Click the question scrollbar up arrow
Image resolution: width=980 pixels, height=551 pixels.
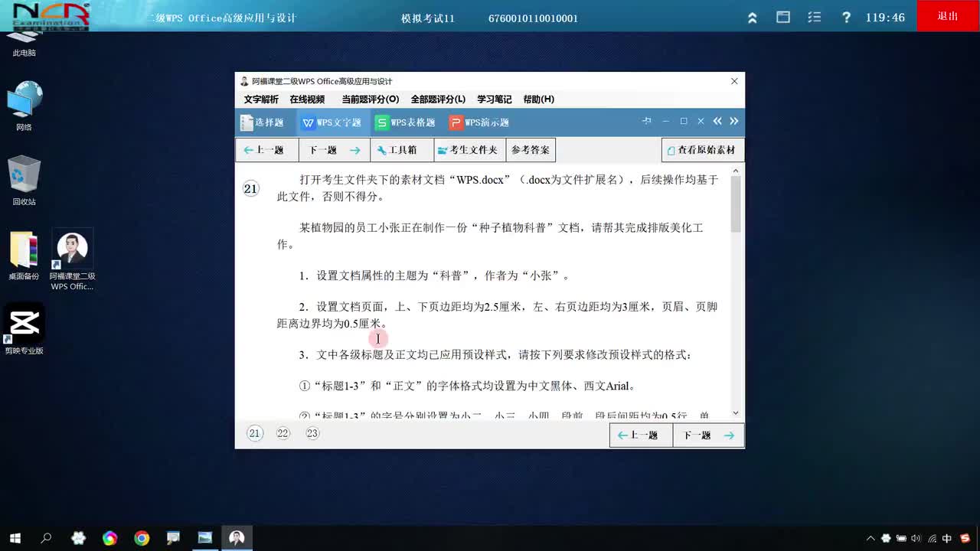pos(736,171)
